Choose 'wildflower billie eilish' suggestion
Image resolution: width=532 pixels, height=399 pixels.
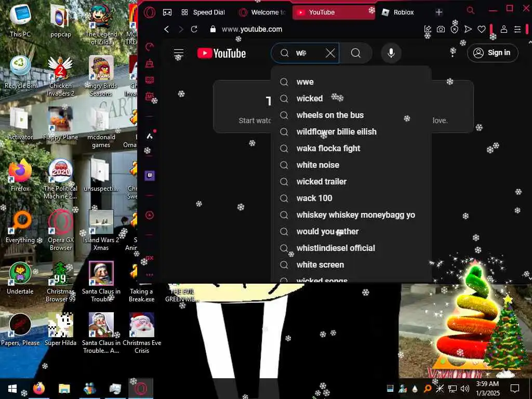(351, 131)
